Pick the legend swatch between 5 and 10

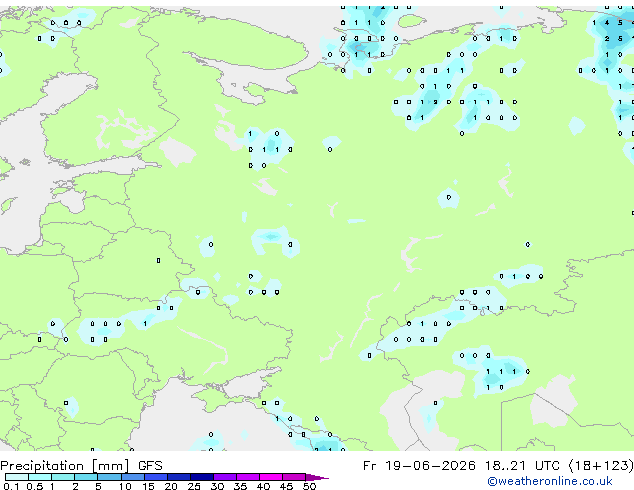click(x=109, y=477)
